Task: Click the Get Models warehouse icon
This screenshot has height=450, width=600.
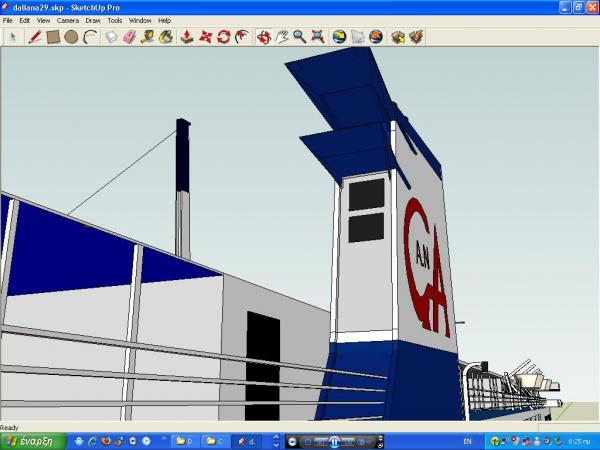Action: [x=398, y=37]
